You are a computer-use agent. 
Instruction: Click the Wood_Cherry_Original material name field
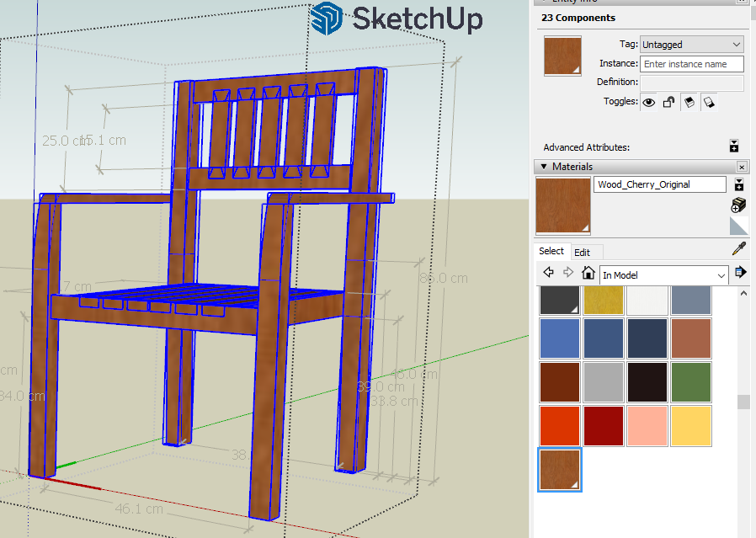point(659,184)
